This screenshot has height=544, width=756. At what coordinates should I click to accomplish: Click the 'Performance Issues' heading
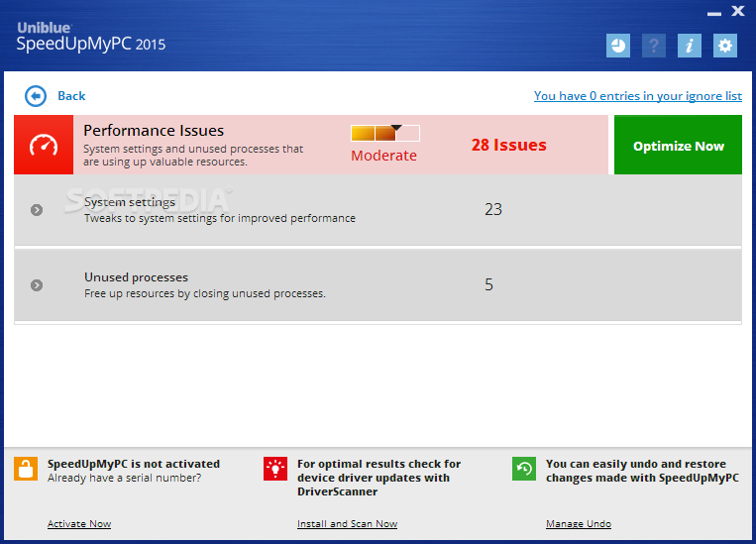click(x=154, y=131)
